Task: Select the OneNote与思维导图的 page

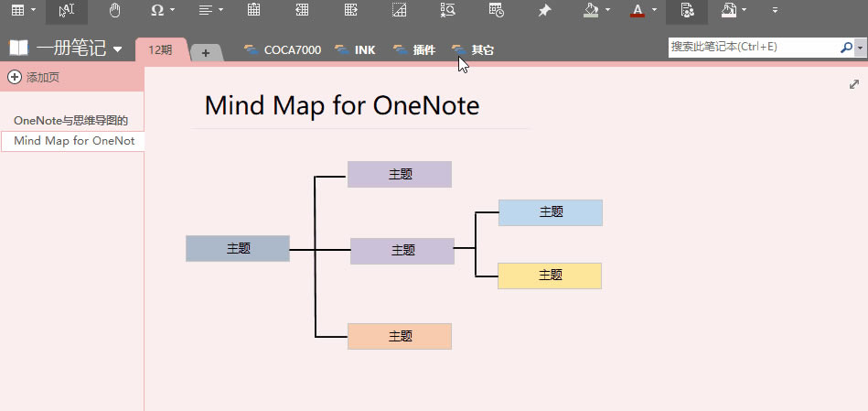Action: pyautogui.click(x=71, y=120)
